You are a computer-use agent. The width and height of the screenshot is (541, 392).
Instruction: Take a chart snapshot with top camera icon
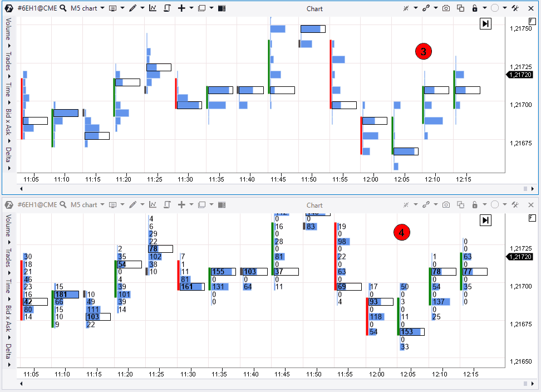(x=446, y=8)
